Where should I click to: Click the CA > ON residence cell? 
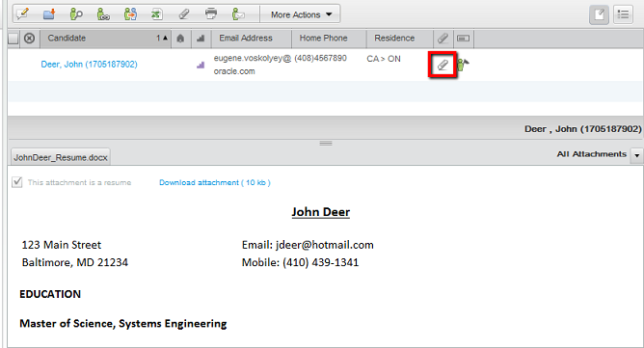(x=384, y=59)
